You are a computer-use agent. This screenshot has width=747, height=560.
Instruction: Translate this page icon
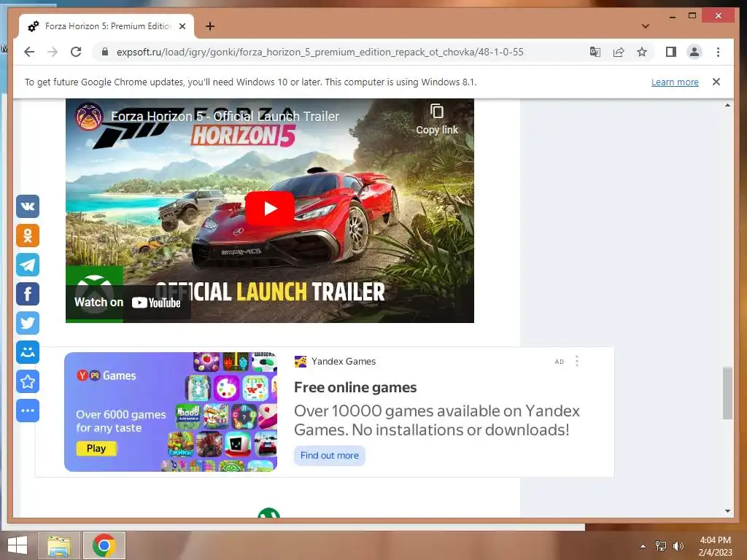coord(595,52)
